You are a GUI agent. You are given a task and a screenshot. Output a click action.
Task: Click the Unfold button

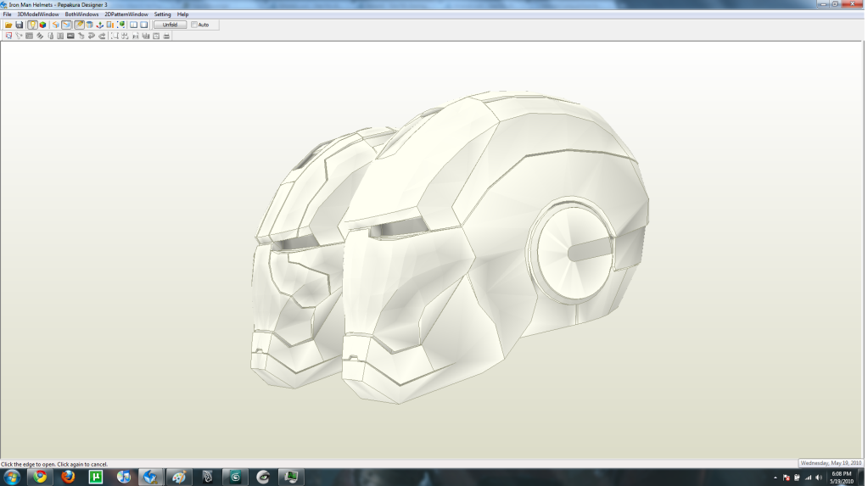coord(170,25)
